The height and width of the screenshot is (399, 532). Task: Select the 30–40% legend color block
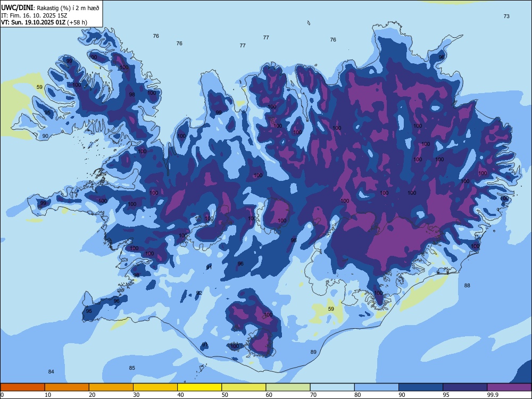click(155, 387)
